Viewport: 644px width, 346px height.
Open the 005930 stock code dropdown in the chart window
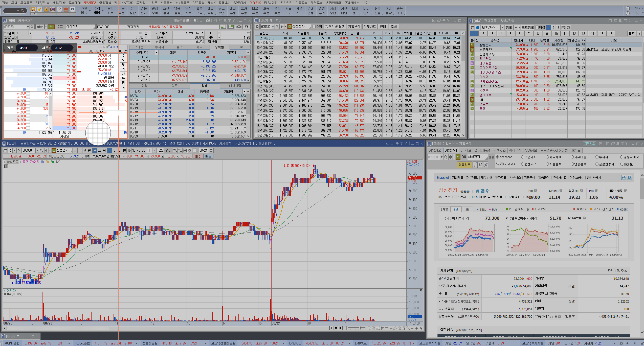coord(37,150)
